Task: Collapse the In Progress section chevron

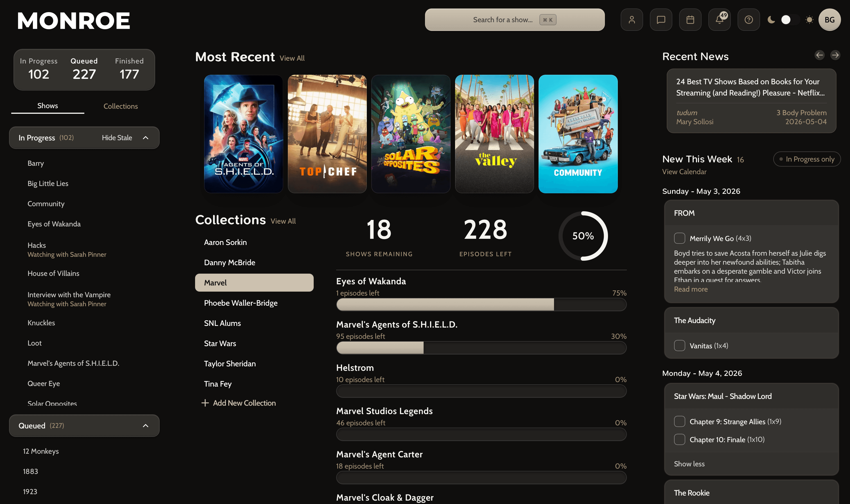Action: (145, 138)
